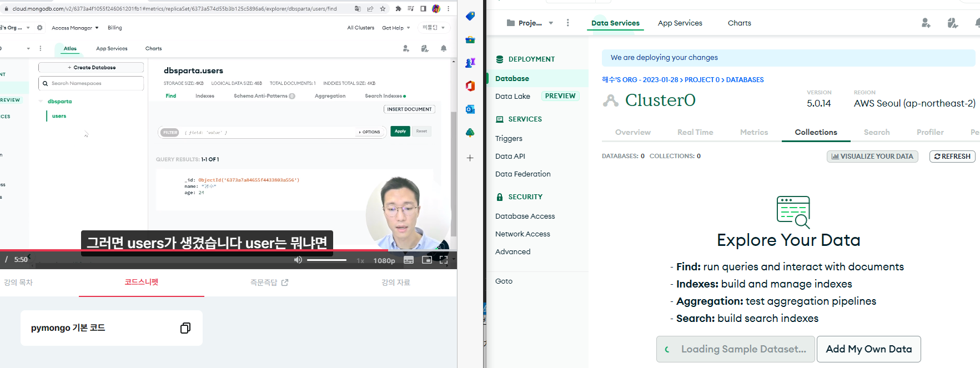
Task: Open the project selector dropdown arrow in video page
Action: coord(28,49)
